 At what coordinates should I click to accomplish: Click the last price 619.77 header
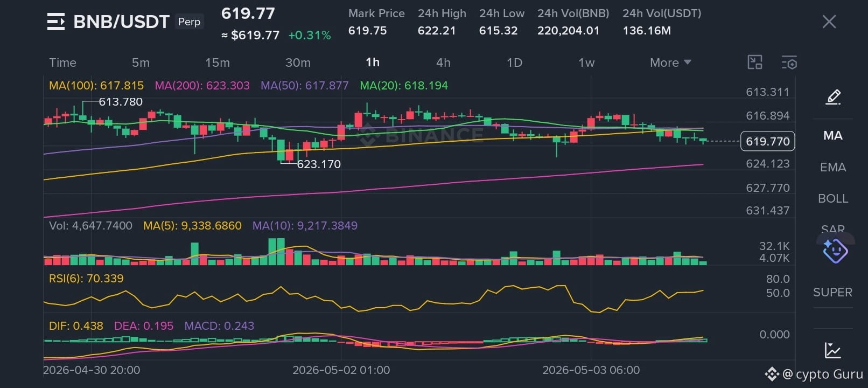coord(248,13)
